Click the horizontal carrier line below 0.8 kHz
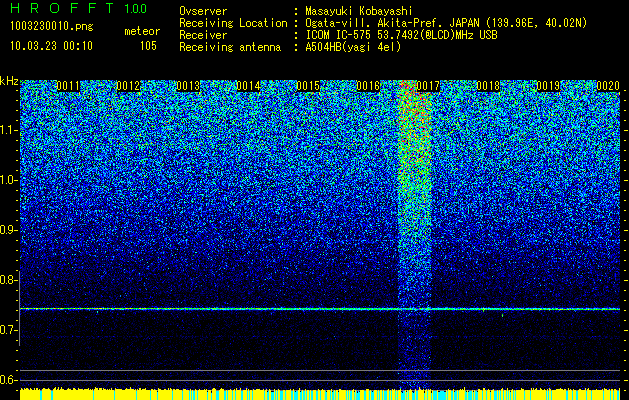 (320, 309)
